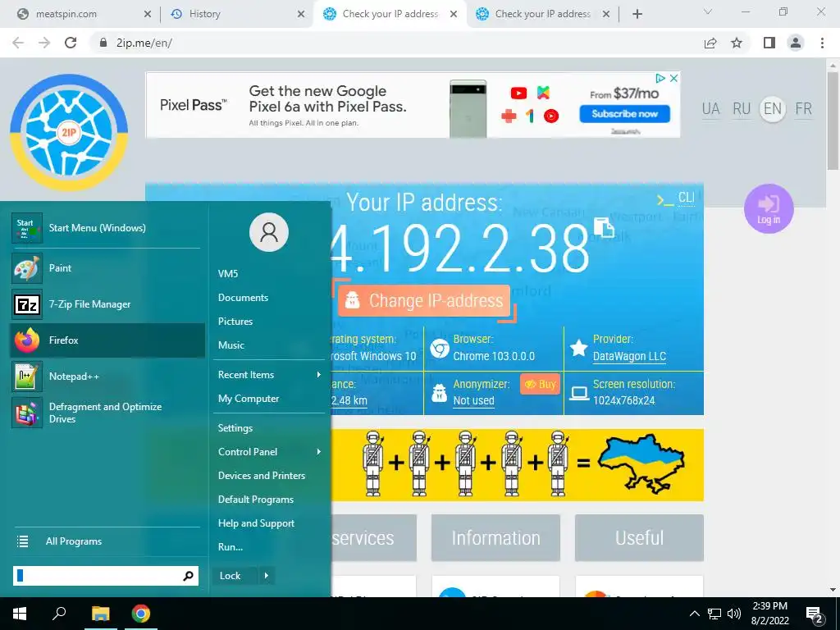
Task: Open Paint from the start menu
Action: point(107,268)
